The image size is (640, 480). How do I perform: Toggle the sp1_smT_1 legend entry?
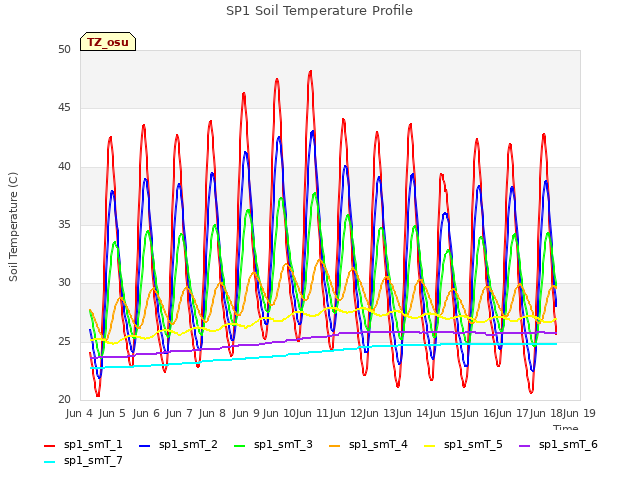(83, 444)
